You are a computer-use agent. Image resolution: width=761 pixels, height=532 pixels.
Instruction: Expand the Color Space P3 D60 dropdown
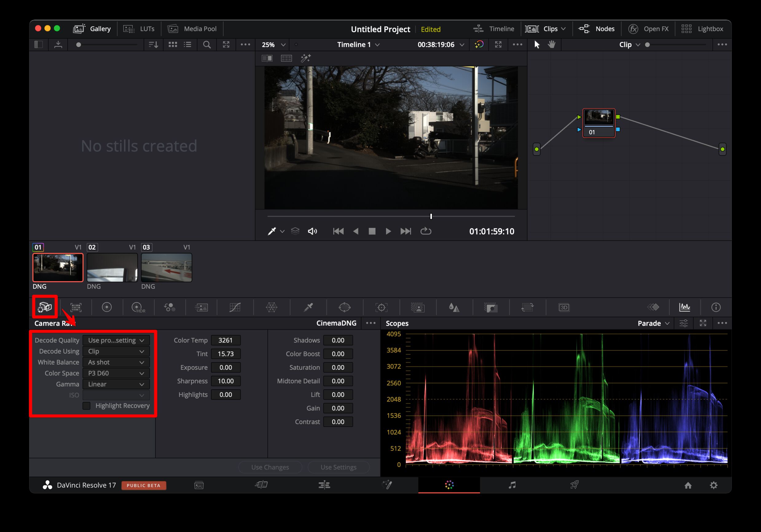click(x=116, y=373)
